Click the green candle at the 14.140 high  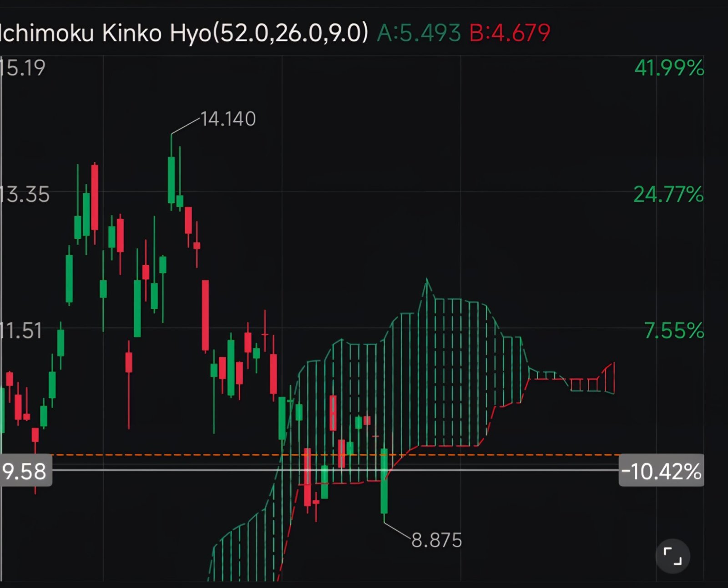(x=172, y=180)
